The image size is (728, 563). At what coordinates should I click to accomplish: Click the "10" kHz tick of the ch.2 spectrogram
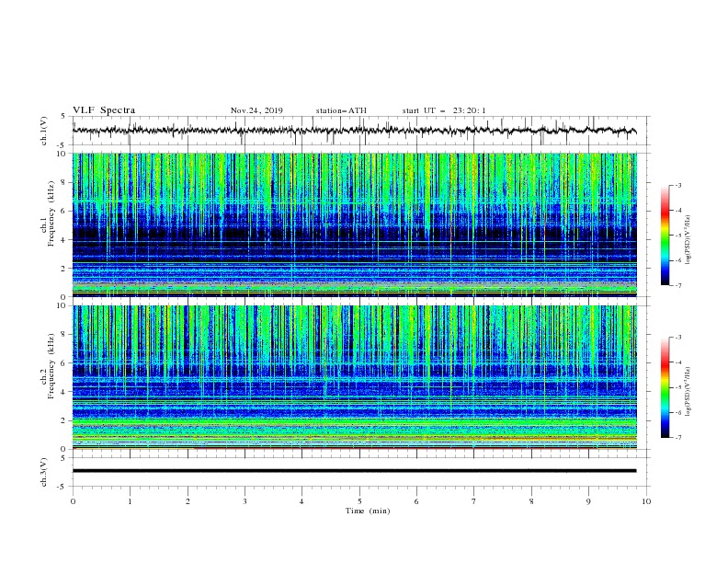[x=63, y=305]
